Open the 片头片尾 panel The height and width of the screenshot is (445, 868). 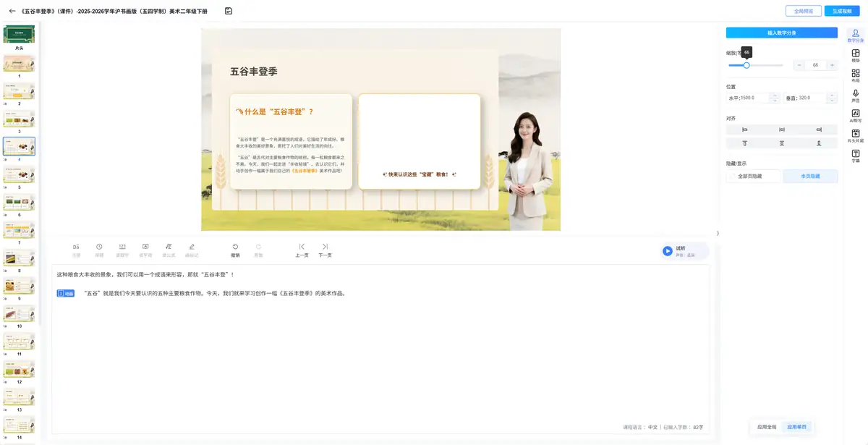tap(856, 136)
